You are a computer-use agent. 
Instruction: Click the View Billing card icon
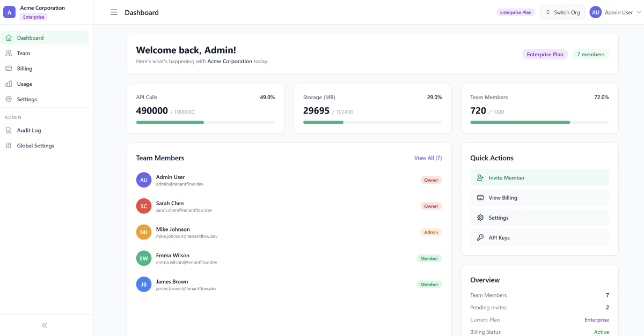click(480, 197)
